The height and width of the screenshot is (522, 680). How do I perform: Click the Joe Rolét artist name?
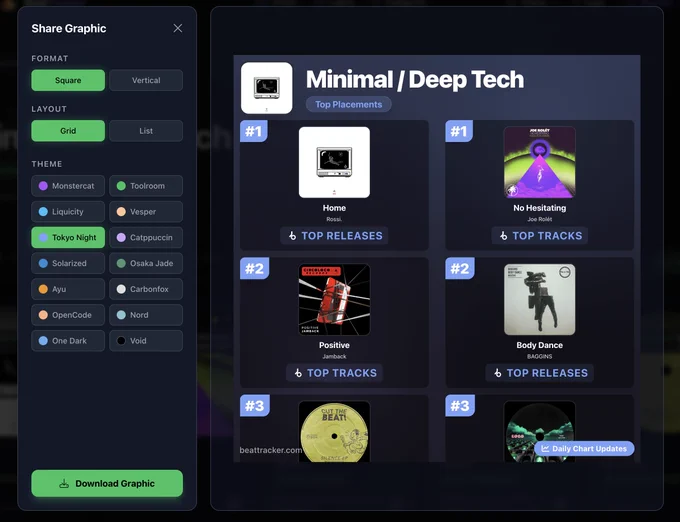(539, 219)
